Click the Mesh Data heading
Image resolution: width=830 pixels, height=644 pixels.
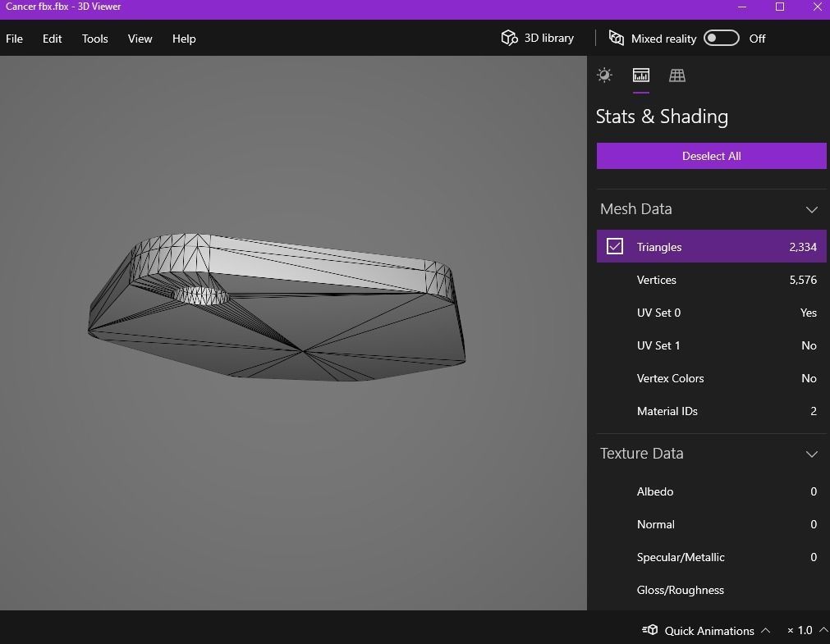pyautogui.click(x=635, y=209)
